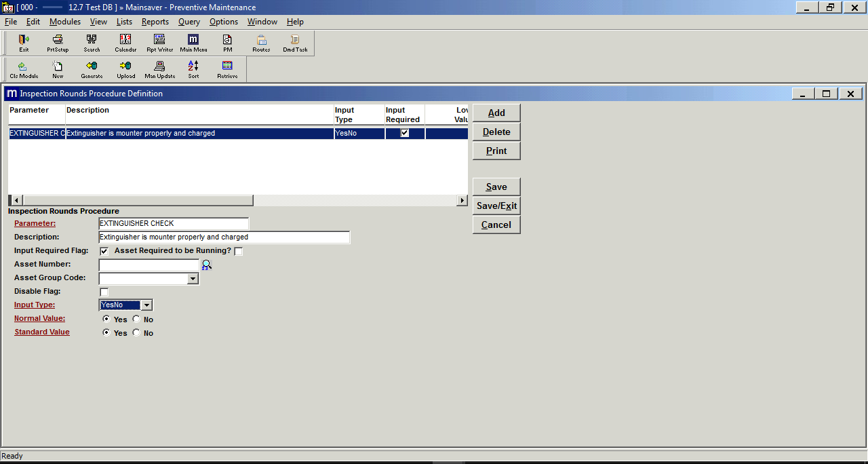The image size is (868, 464).
Task: Expand the Input Type dropdown
Action: (147, 305)
